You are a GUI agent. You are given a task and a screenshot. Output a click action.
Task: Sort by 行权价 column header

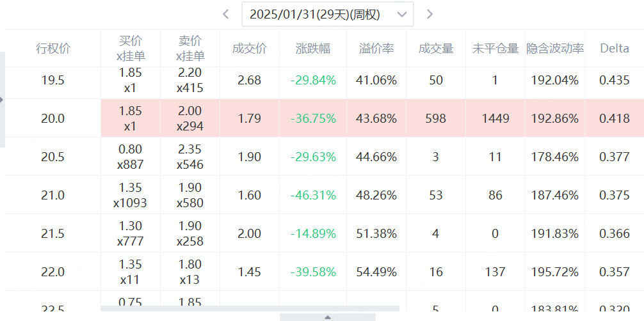[53, 49]
